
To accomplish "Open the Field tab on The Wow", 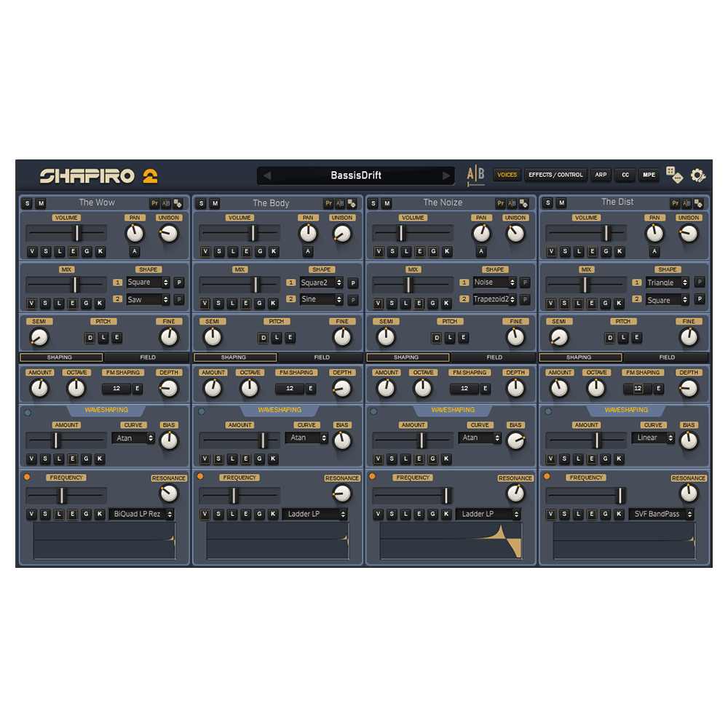I will (x=148, y=357).
